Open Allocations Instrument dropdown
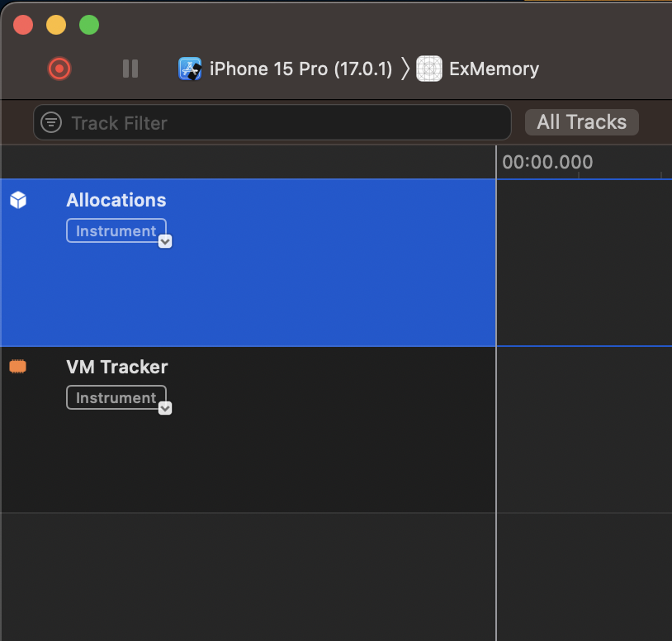Viewport: 672px width, 641px height. click(x=116, y=230)
